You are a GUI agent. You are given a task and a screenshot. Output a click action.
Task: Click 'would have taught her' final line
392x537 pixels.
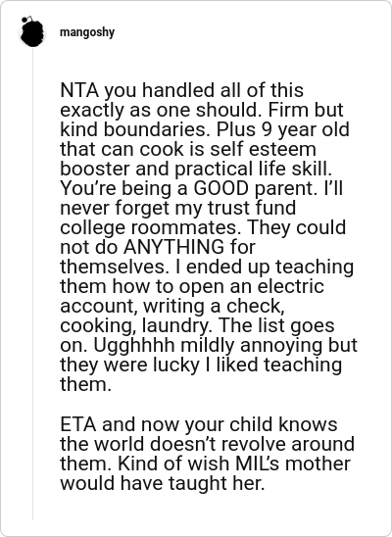pyautogui.click(x=163, y=483)
